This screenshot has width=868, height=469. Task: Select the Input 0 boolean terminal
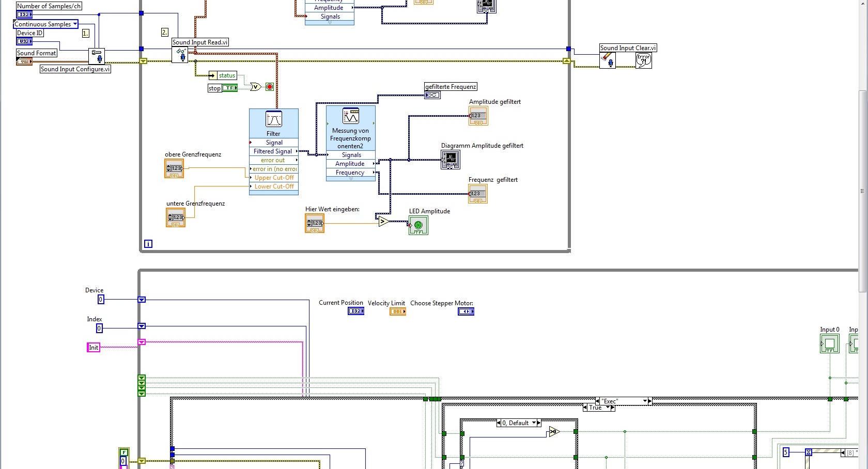click(x=830, y=343)
